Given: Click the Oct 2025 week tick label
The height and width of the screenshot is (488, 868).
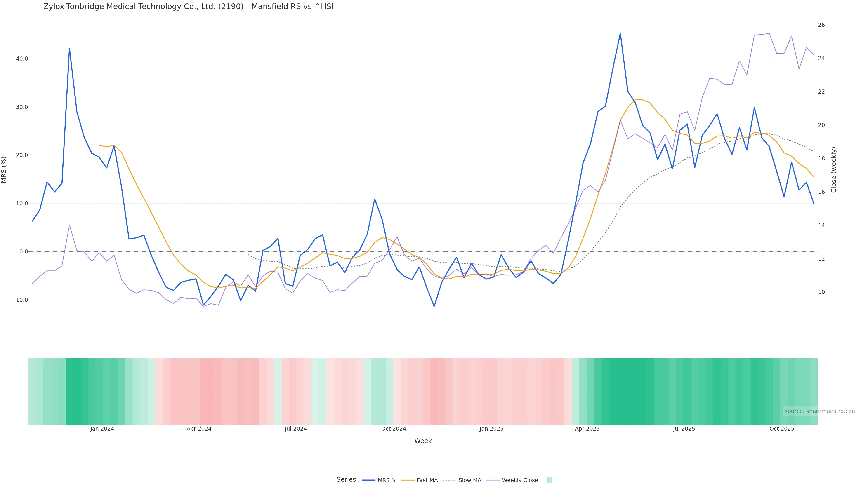Looking at the screenshot, I should tap(782, 429).
